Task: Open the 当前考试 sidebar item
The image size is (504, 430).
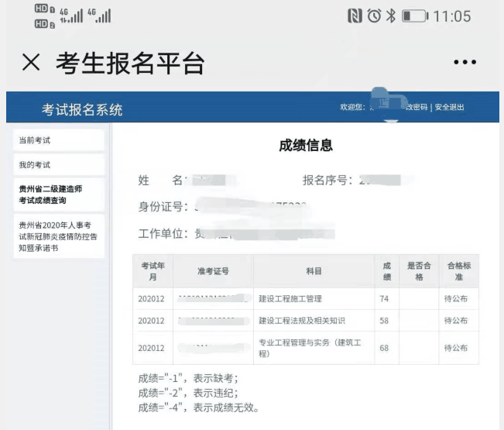Action: pos(59,139)
